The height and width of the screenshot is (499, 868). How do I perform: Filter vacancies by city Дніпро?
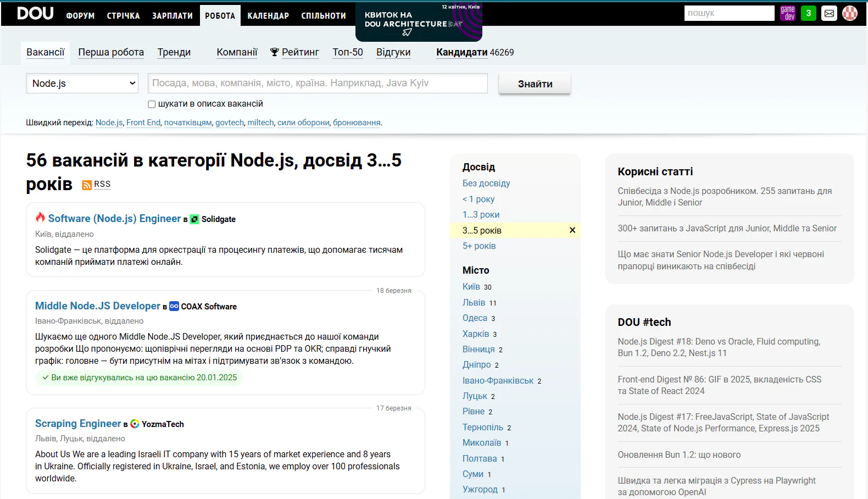(477, 365)
